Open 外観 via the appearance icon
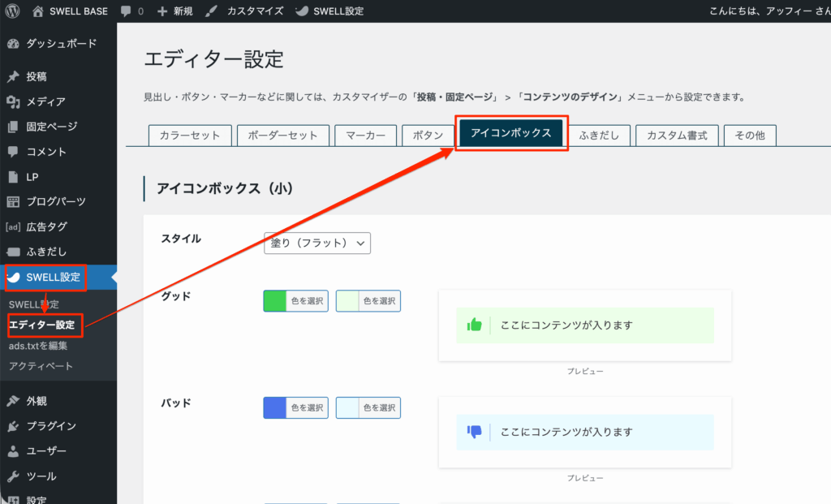This screenshot has width=831, height=504. tap(15, 401)
